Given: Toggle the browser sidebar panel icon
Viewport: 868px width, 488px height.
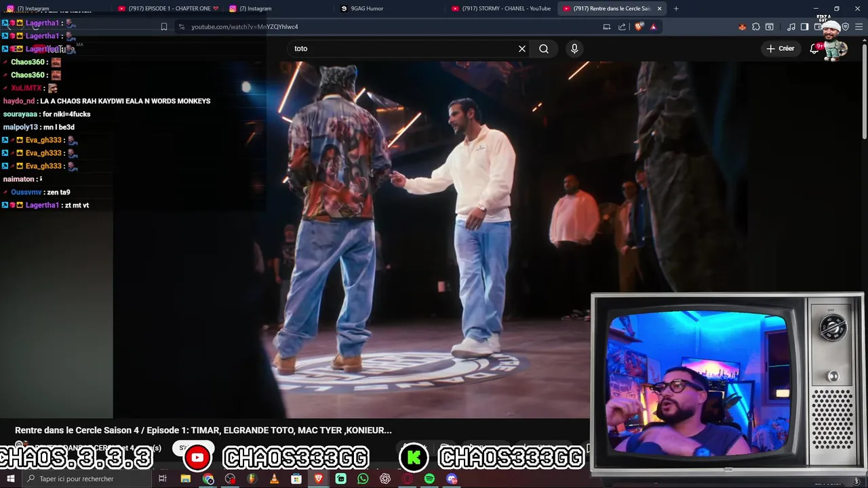Looking at the screenshot, I should pos(805,27).
